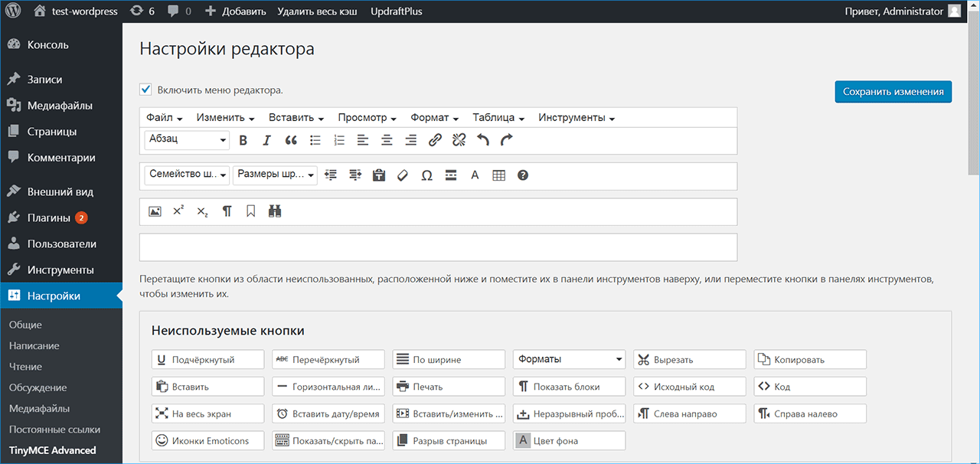
Task: Select the align left icon
Action: tap(363, 140)
